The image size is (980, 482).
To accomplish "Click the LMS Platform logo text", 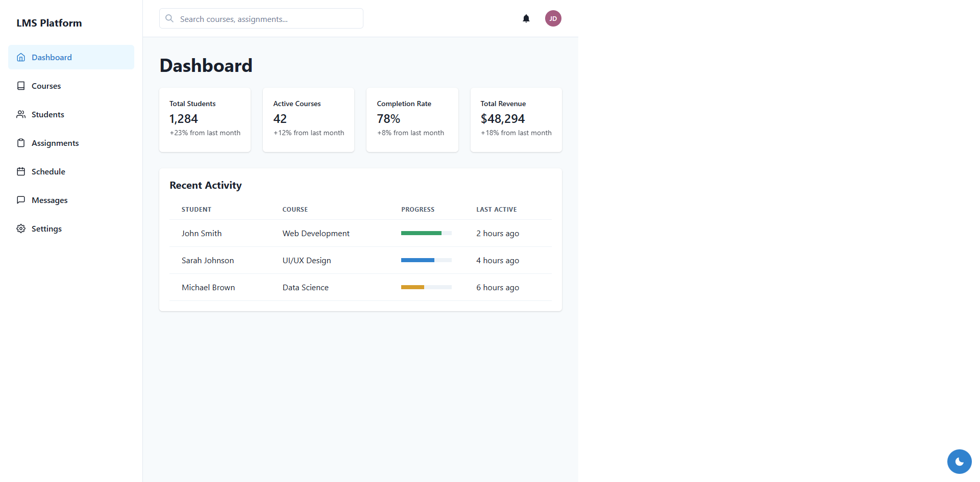I will coord(49,23).
